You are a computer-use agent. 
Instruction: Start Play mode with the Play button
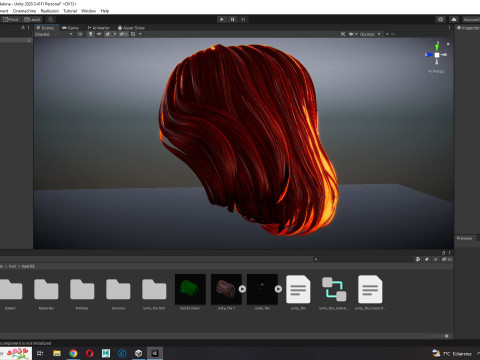222,19
